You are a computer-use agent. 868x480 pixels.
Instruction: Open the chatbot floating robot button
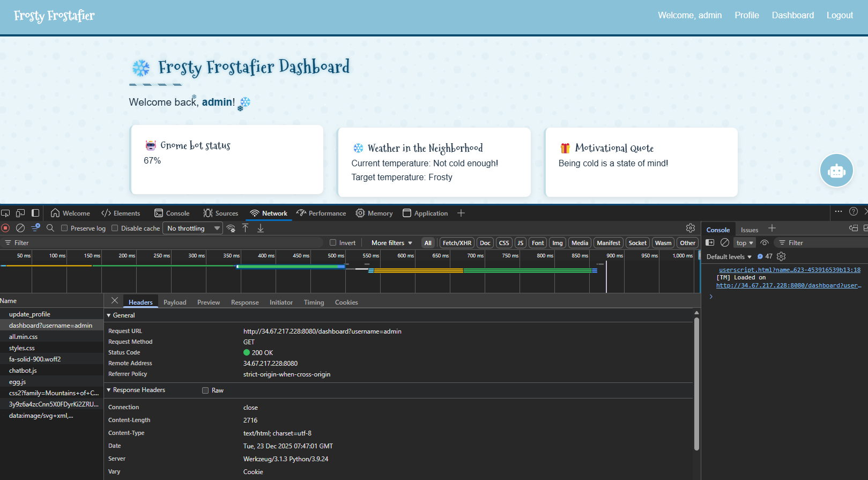pyautogui.click(x=836, y=171)
